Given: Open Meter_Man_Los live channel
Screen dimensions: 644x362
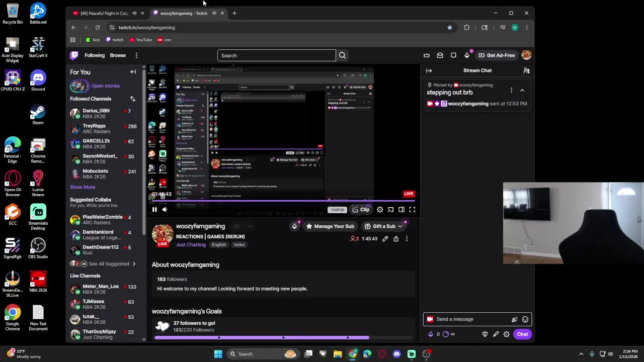Looking at the screenshot, I should [105, 289].
